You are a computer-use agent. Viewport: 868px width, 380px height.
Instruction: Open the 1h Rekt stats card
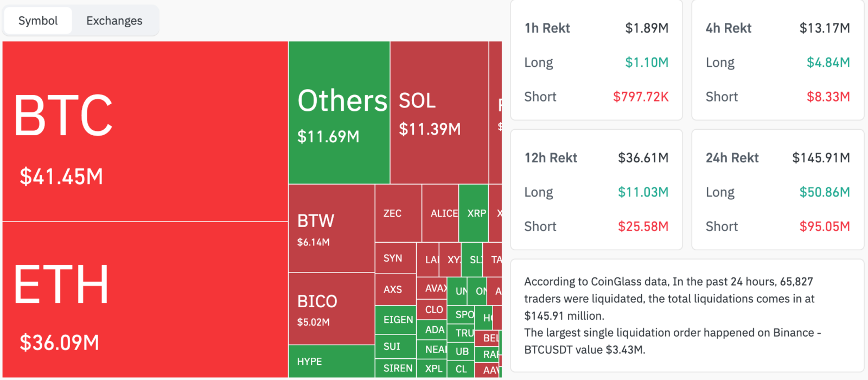[x=596, y=60]
